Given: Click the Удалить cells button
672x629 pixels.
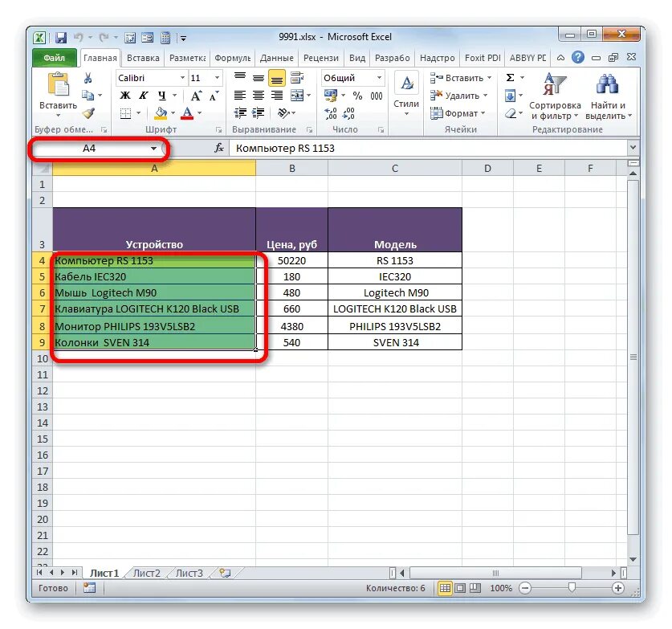Looking at the screenshot, I should click(458, 96).
